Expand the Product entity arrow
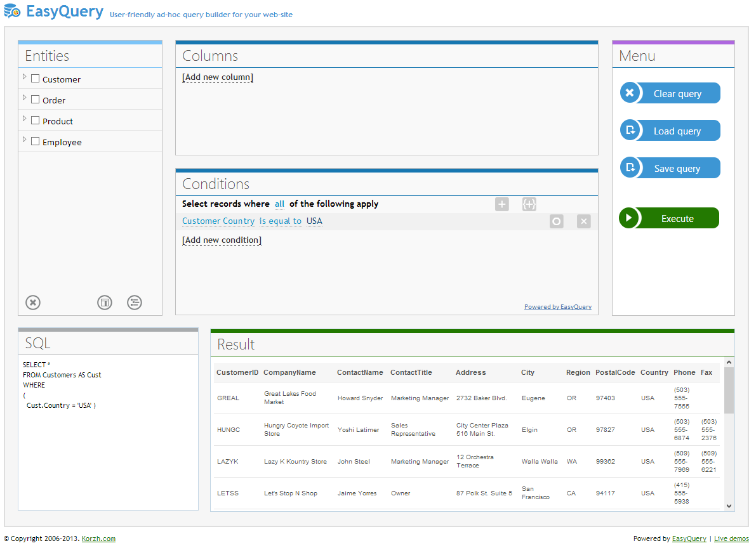 [x=25, y=119]
